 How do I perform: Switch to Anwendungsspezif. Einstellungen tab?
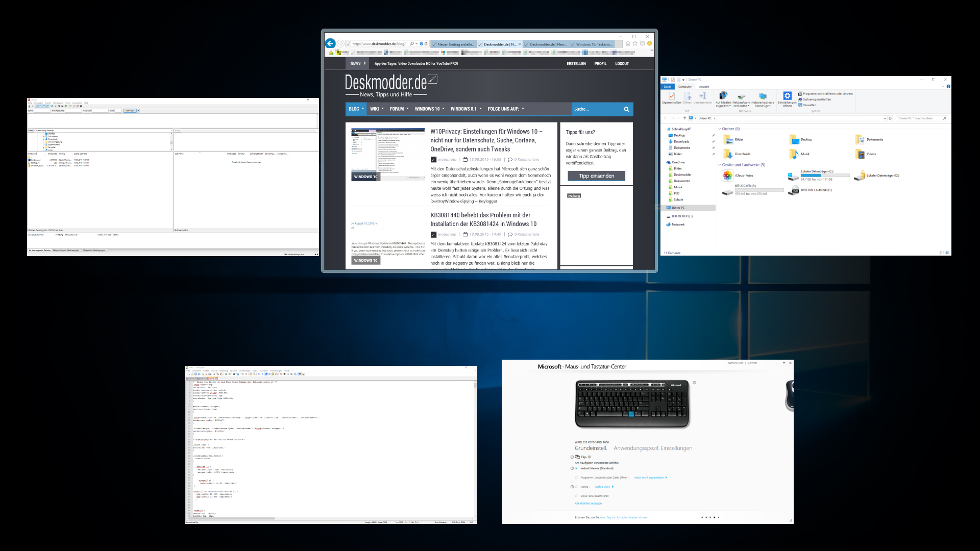pos(653,448)
